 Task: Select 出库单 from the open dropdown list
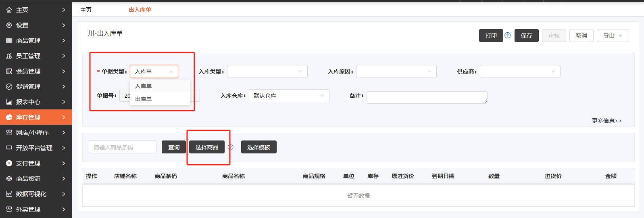[144, 99]
